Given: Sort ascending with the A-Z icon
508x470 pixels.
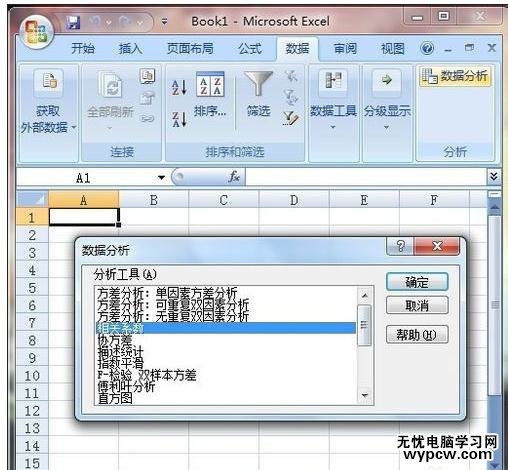Looking at the screenshot, I should (x=179, y=88).
